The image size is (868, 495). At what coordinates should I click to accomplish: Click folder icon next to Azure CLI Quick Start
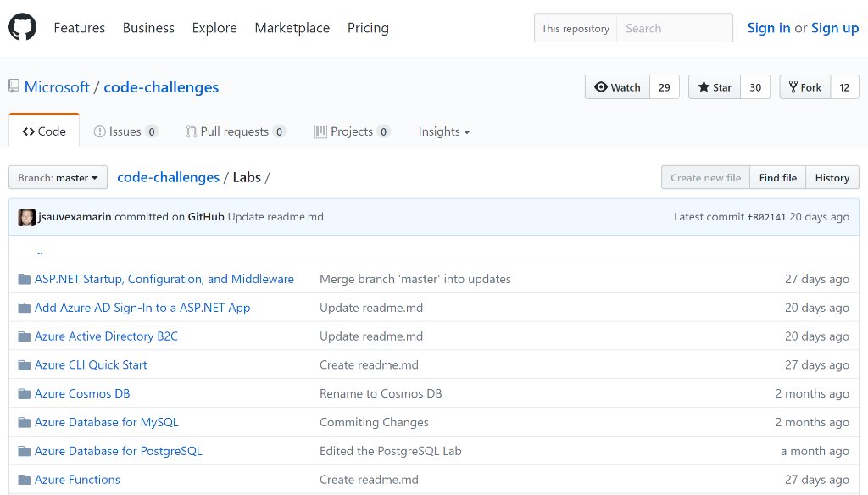(x=24, y=364)
